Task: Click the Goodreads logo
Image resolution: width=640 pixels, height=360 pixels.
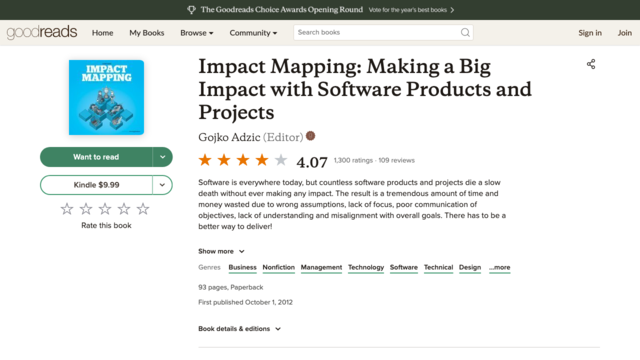Action: [42, 32]
